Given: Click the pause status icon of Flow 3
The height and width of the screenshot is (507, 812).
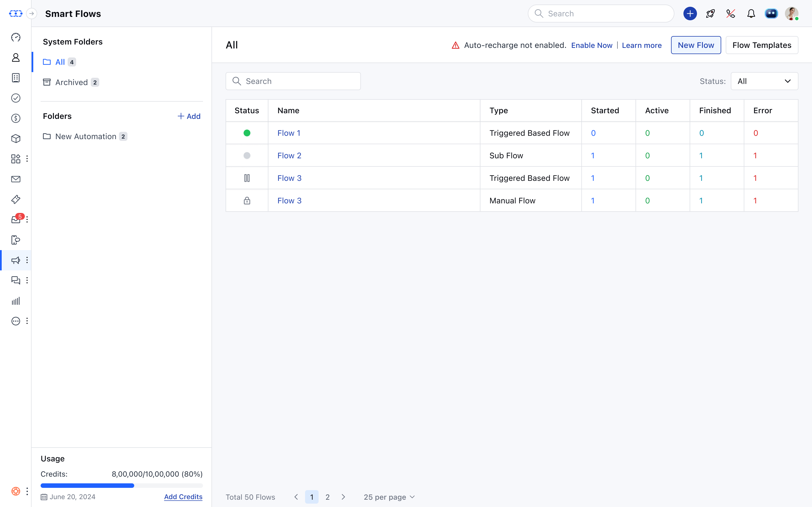Looking at the screenshot, I should [x=247, y=178].
